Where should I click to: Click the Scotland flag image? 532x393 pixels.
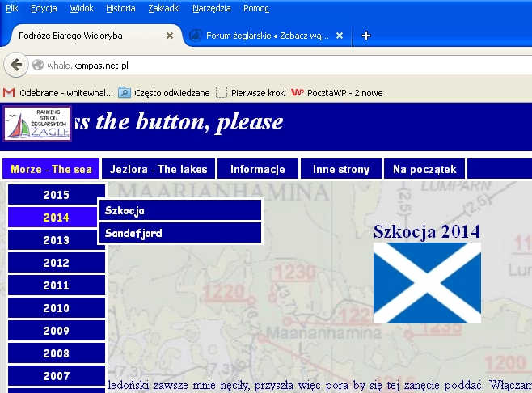pos(427,283)
